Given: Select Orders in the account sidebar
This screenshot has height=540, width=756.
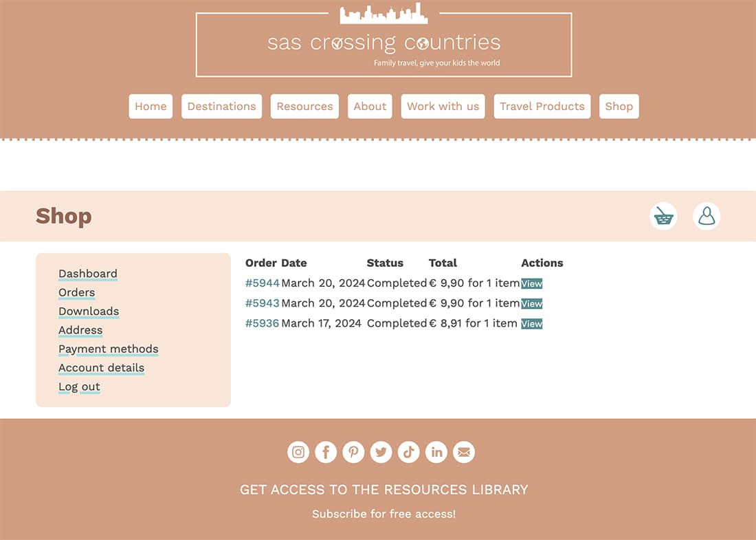Looking at the screenshot, I should point(77,292).
